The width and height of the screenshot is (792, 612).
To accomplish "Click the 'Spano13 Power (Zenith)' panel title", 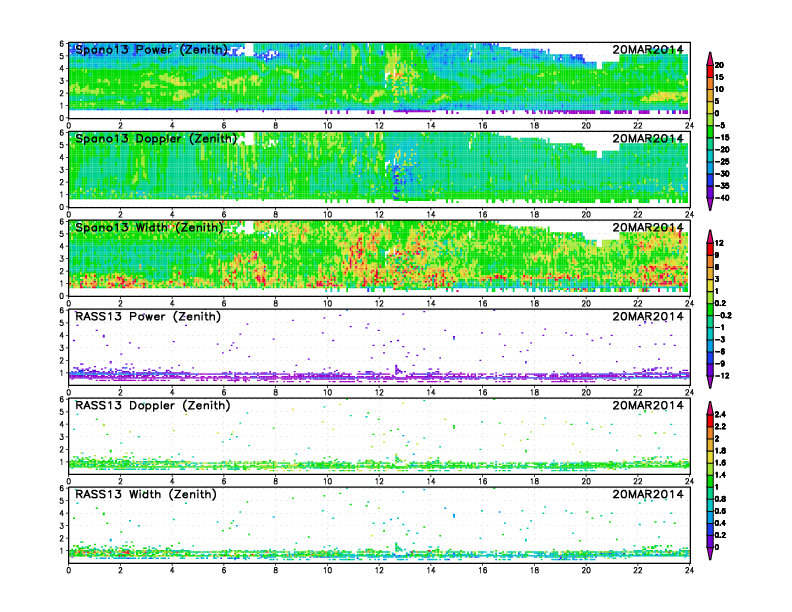I will point(152,50).
